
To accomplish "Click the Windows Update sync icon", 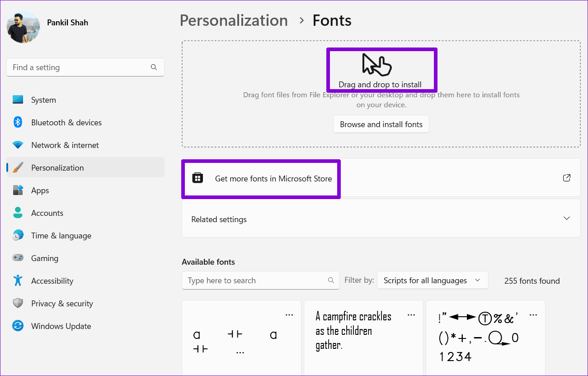I will 18,326.
